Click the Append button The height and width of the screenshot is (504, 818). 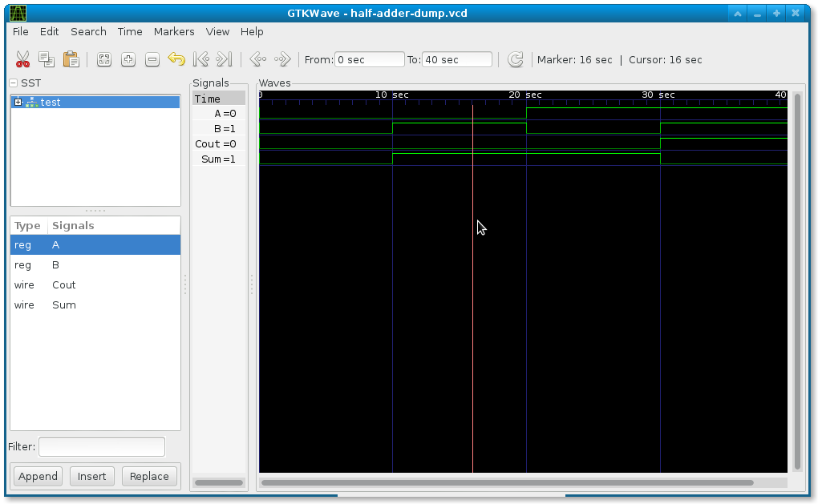[x=38, y=477]
